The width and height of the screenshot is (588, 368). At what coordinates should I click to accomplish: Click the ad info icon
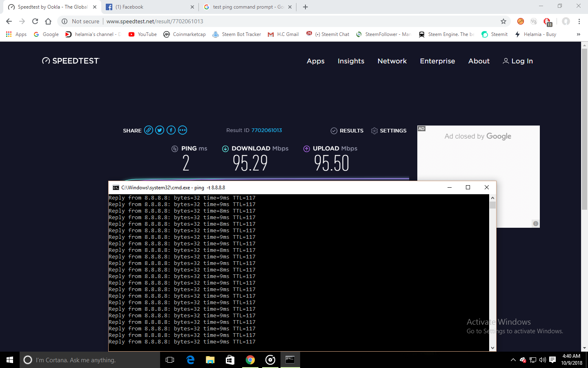click(x=536, y=223)
